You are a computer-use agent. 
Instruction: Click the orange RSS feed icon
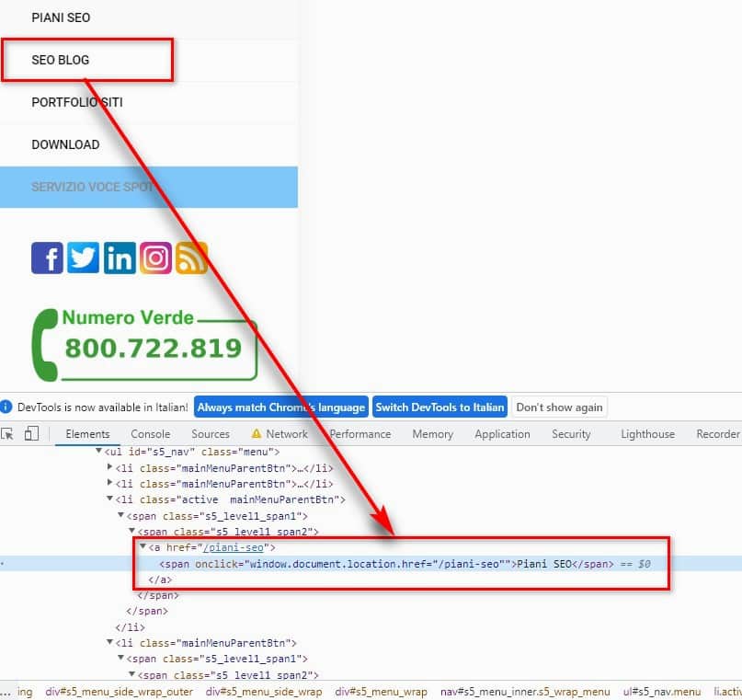click(191, 258)
